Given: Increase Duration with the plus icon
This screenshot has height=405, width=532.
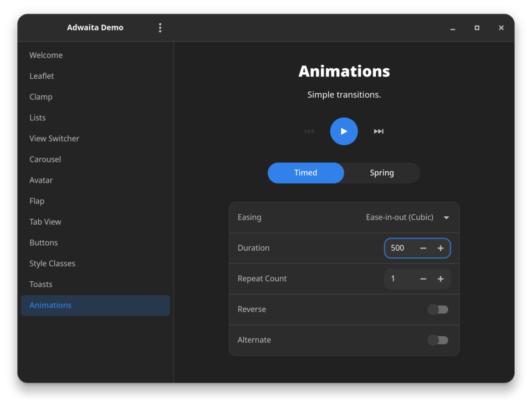Looking at the screenshot, I should coord(441,248).
